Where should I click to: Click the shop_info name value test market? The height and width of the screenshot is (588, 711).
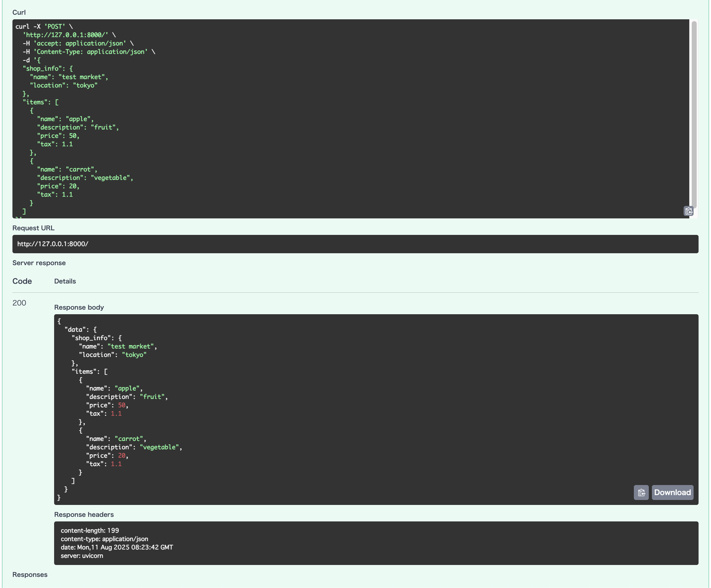(131, 346)
